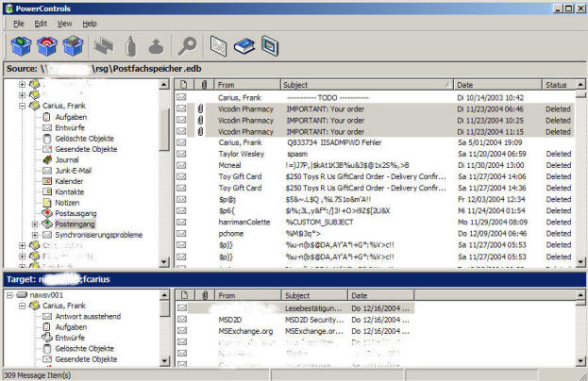Select Toy Gift Card message at 14:06
The height and width of the screenshot is (381, 588).
point(375,176)
